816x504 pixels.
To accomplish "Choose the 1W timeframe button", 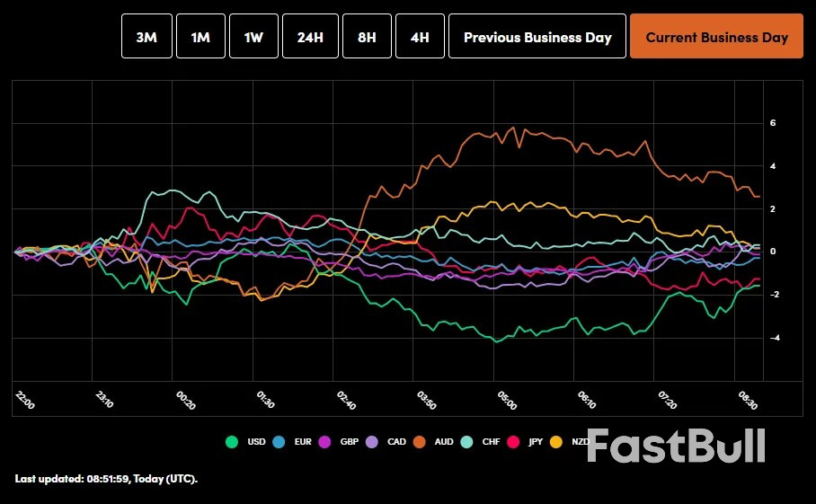I will click(253, 37).
